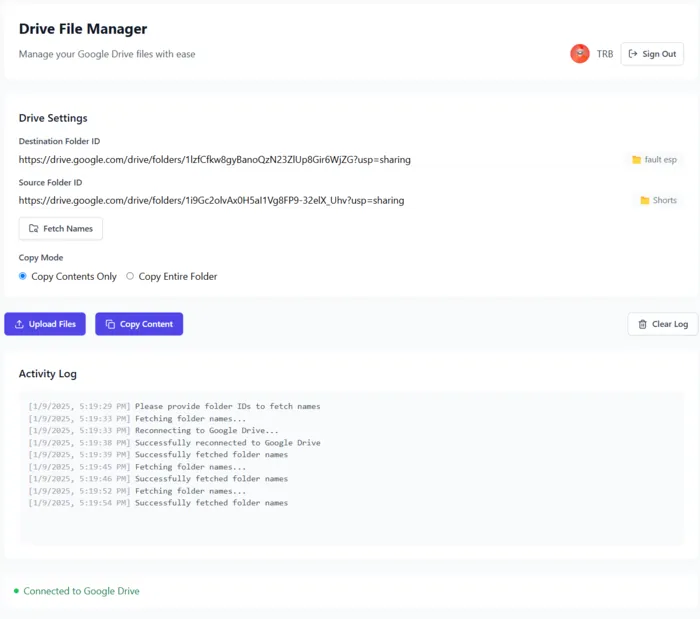The height and width of the screenshot is (619, 700).
Task: Click the log line 'Please provide folder IDs to fetch names'
Action: 175,407
